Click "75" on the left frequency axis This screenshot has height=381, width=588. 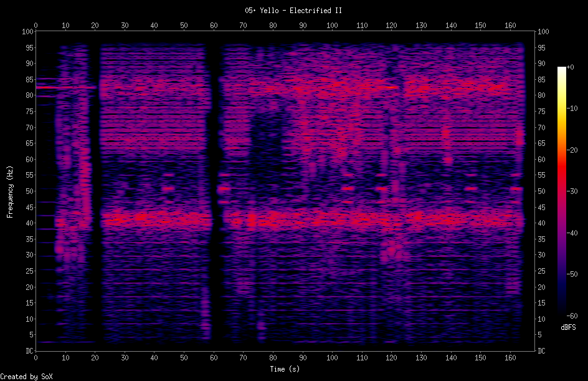[29, 112]
